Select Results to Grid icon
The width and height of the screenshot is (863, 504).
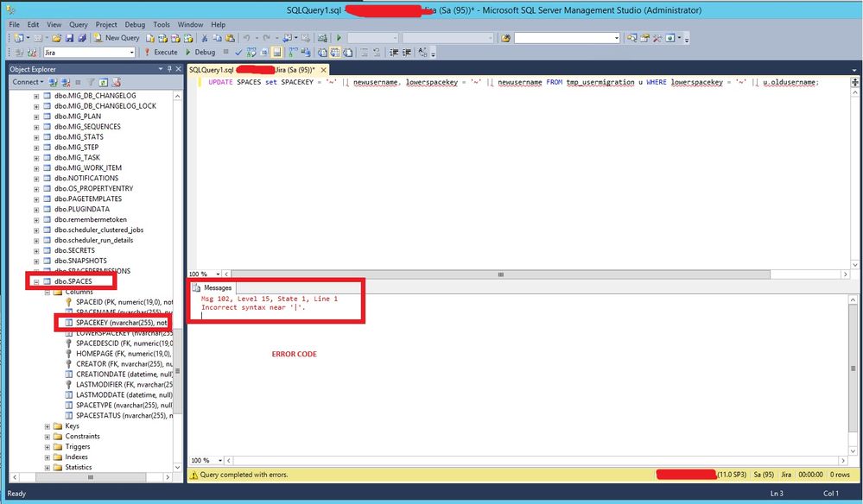pyautogui.click(x=335, y=53)
